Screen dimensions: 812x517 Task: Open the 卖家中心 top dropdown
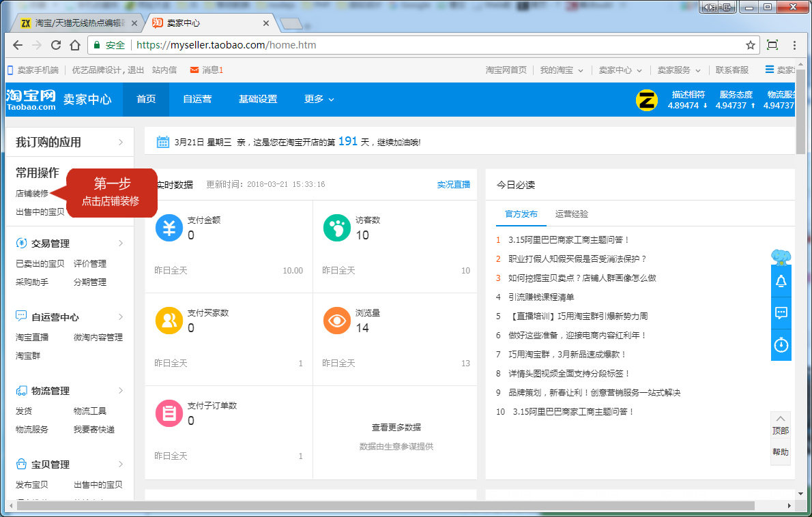coord(620,70)
